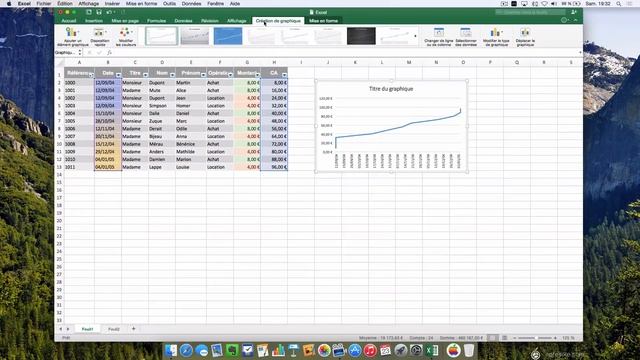Click previous sheet navigation arrow
640x360 pixels.
point(61,329)
